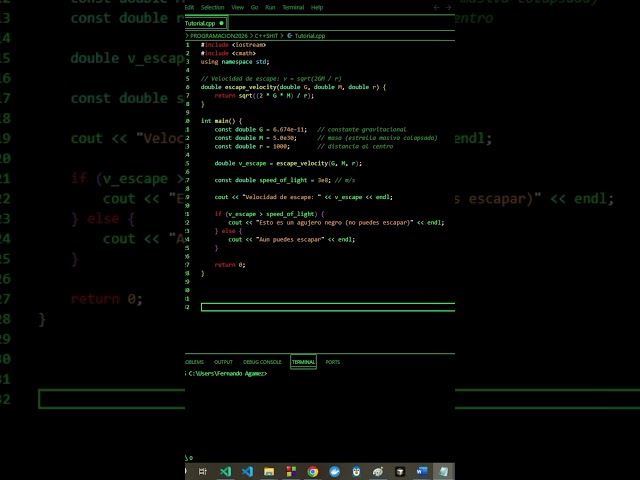The height and width of the screenshot is (480, 640).
Task: Click the C++SHIT breadcrumb folder
Action: [266, 36]
